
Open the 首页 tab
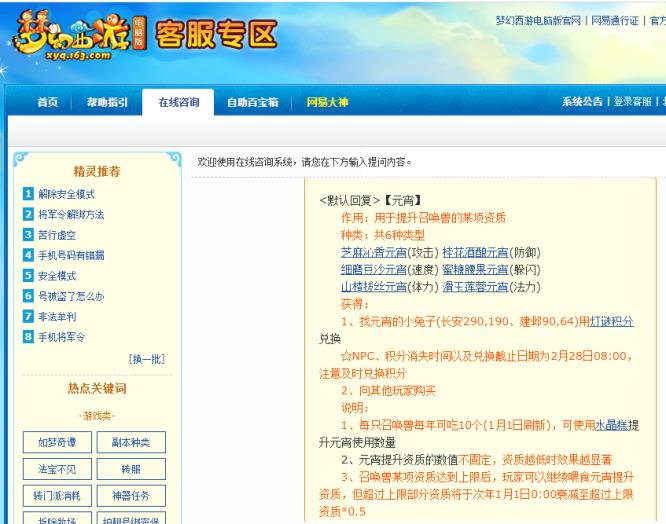48,102
